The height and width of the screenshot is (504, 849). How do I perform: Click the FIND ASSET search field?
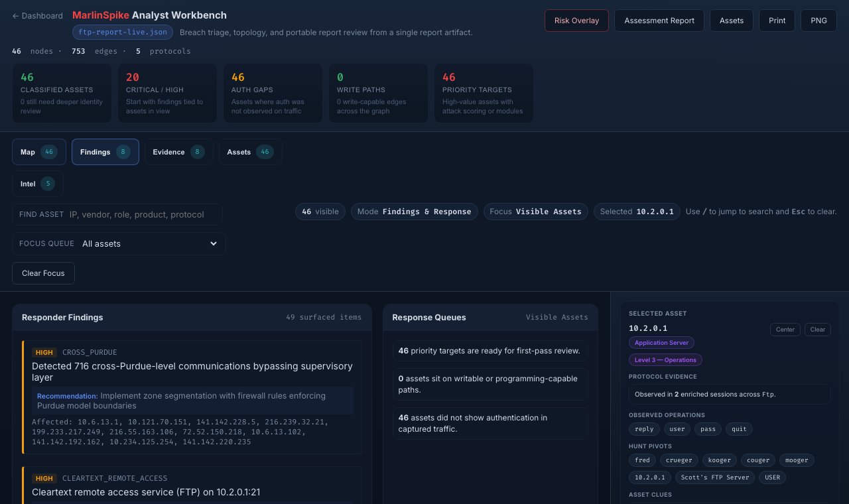coord(117,214)
